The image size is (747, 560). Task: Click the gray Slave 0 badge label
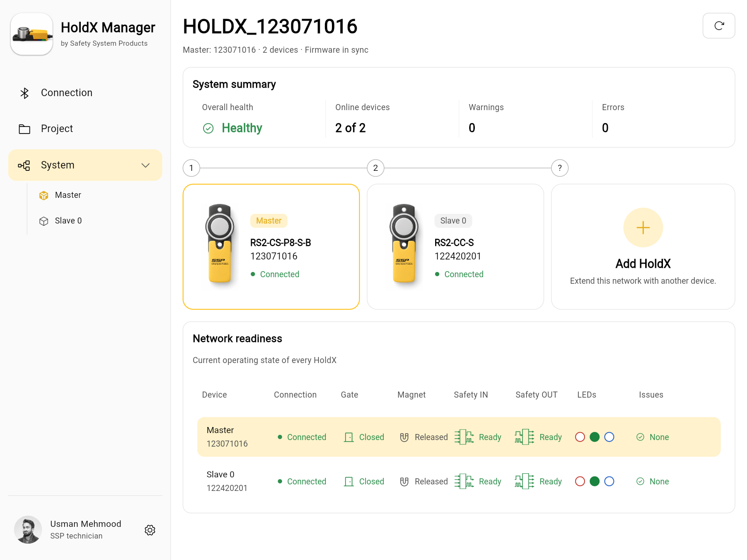pyautogui.click(x=453, y=221)
